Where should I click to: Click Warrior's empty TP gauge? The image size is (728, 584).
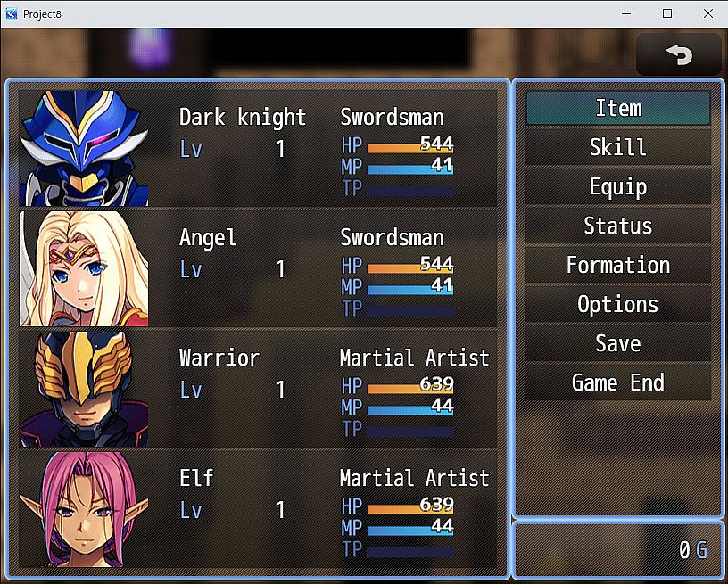(410, 432)
